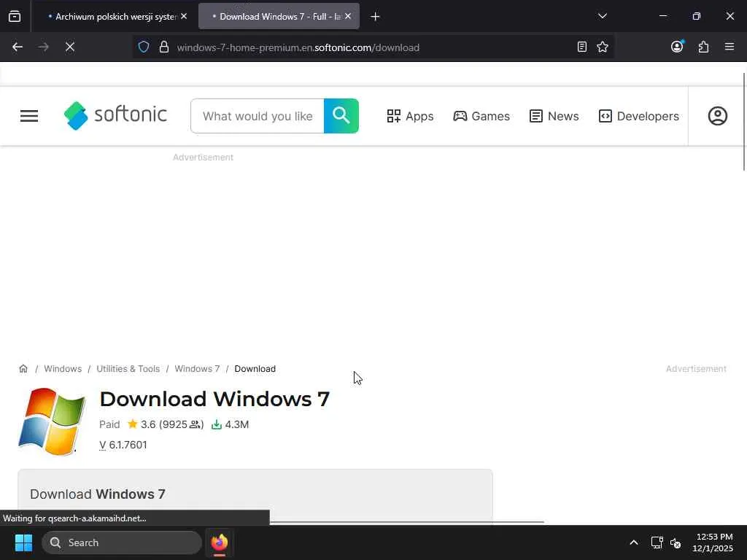Open Firefox account menu

(677, 47)
